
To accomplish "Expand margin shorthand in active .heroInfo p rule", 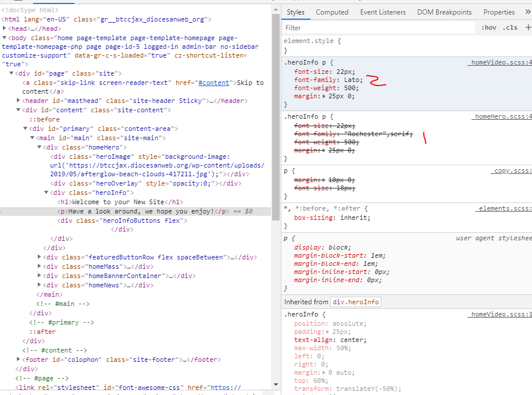I will pos(324,96).
